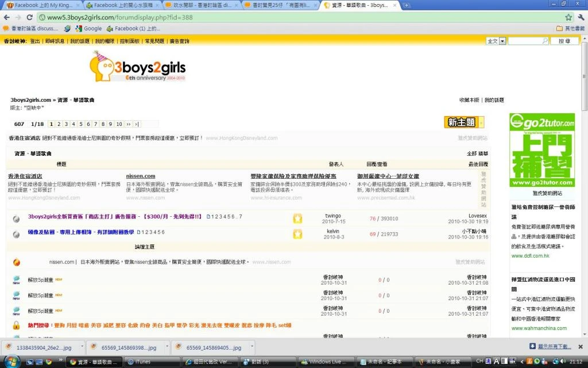Viewport: 588px width, 368px height.
Task: Click 登出 in the yellow forum menu
Action: coord(35,41)
